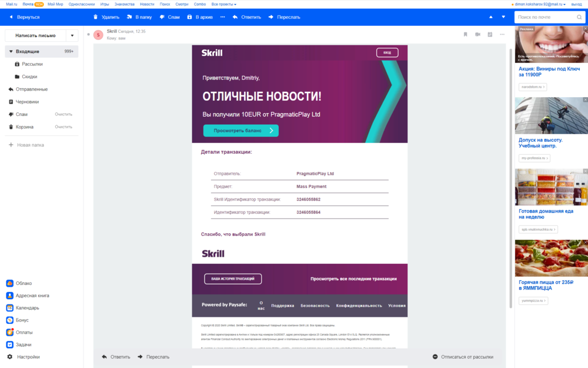Viewport: 588px width, 368px height.
Task: Open Одноклассники in top bar
Action: click(81, 4)
